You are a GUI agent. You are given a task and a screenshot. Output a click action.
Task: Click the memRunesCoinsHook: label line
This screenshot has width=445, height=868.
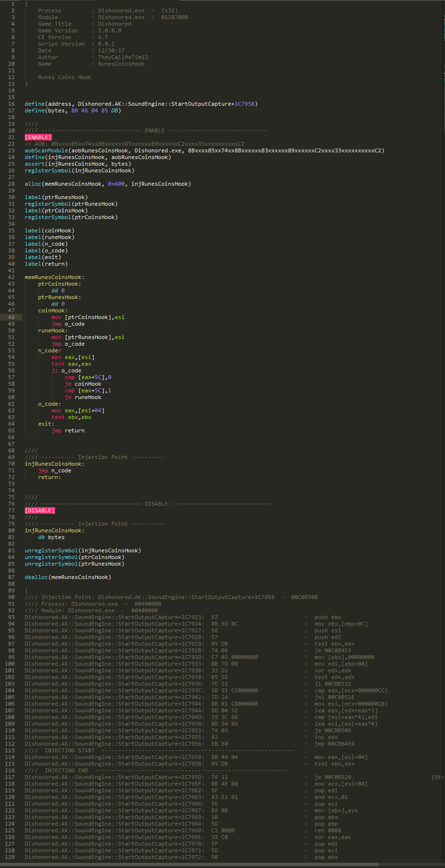(54, 277)
